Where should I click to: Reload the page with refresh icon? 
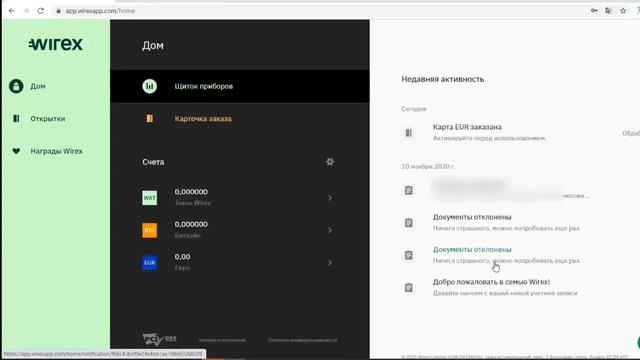40,11
